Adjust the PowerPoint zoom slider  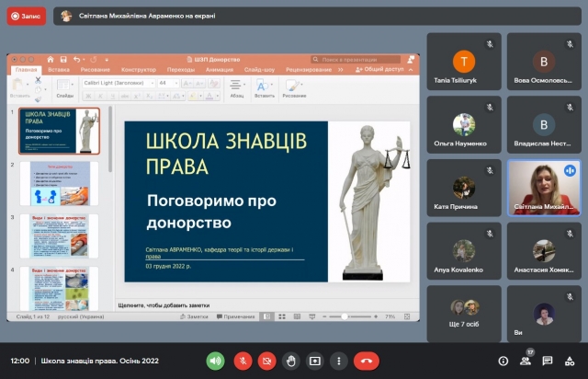tap(349, 316)
